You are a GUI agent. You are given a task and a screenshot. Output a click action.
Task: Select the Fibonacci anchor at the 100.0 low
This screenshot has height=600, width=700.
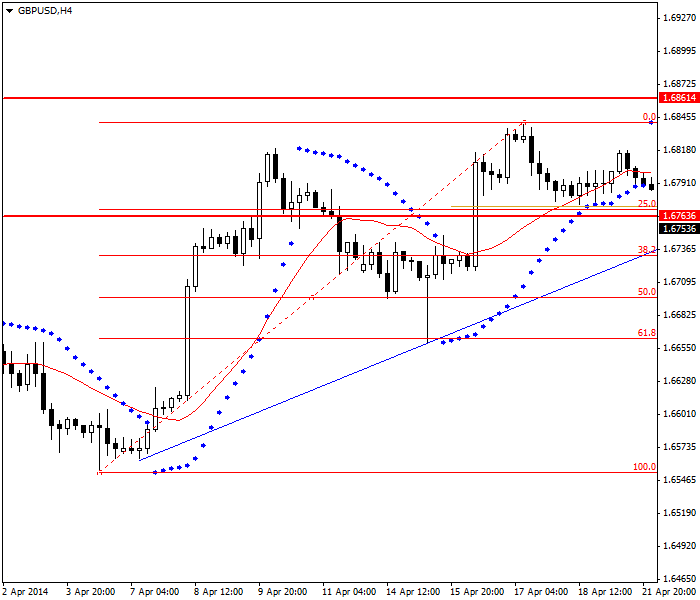coord(99,472)
